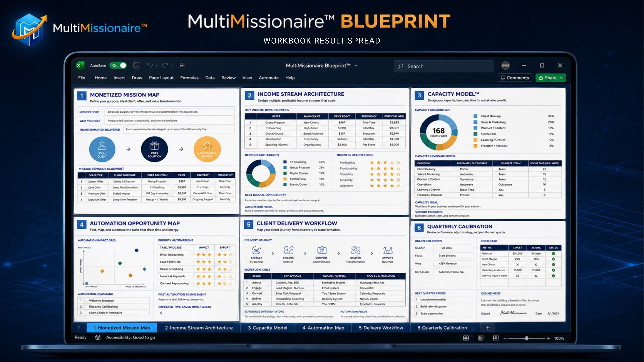Open the Redo history dropdown arrow
The height and width of the screenshot is (362, 644).
coord(172,65)
